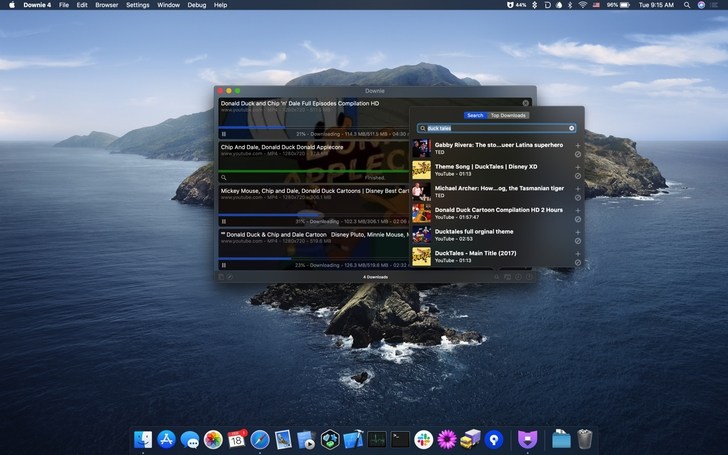This screenshot has height=455, width=728.
Task: Pause the Mickey Mouse cartoons download
Action: click(223, 221)
